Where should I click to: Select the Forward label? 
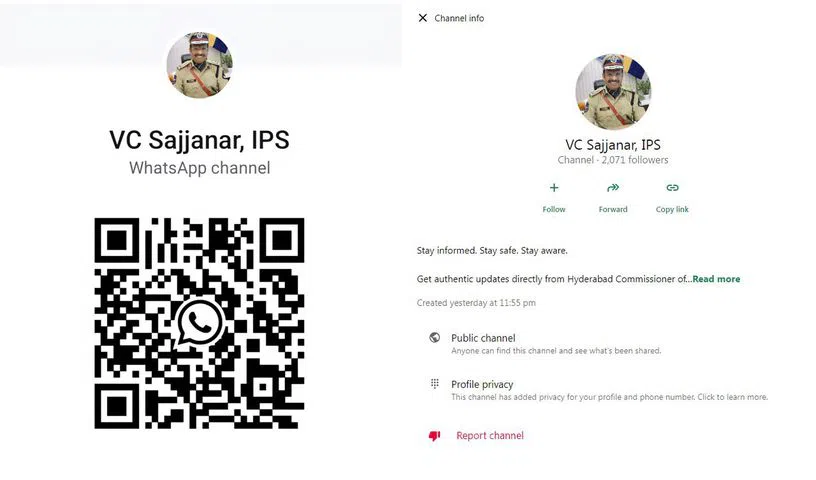613,209
